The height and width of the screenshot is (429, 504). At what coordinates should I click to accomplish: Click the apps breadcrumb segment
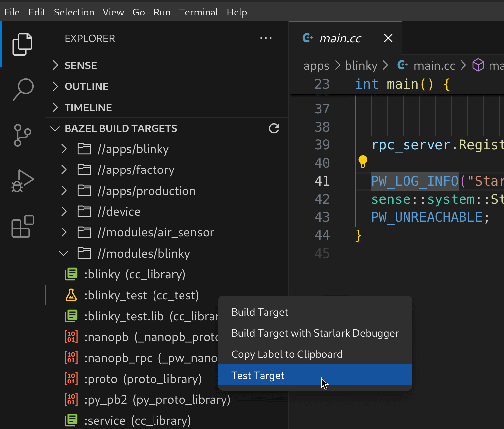point(316,66)
